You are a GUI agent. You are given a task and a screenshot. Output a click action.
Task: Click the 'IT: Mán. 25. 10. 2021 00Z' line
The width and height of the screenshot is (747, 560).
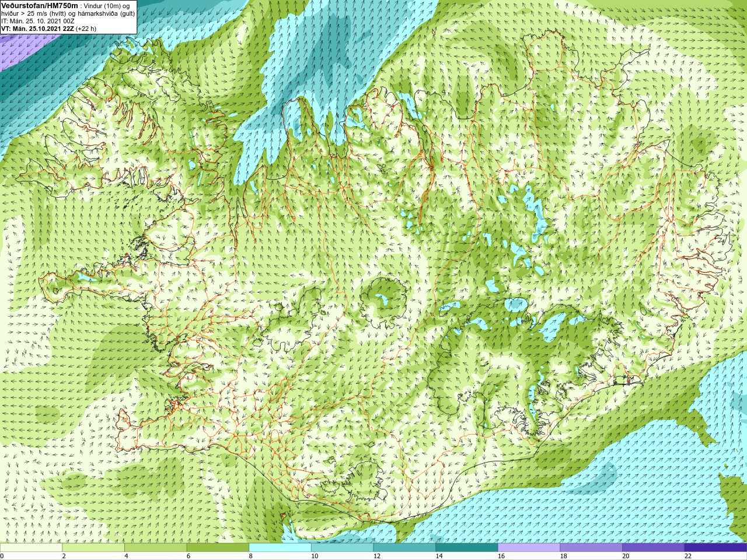pos(38,21)
